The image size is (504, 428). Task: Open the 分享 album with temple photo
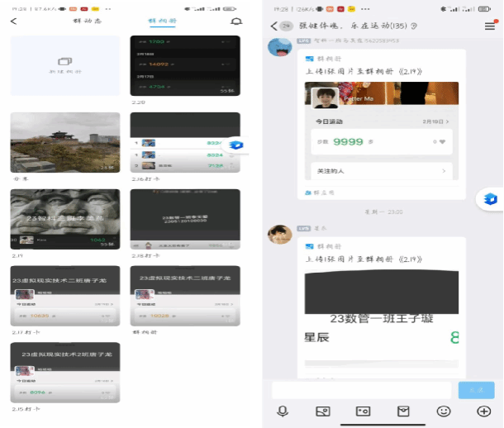(x=64, y=142)
